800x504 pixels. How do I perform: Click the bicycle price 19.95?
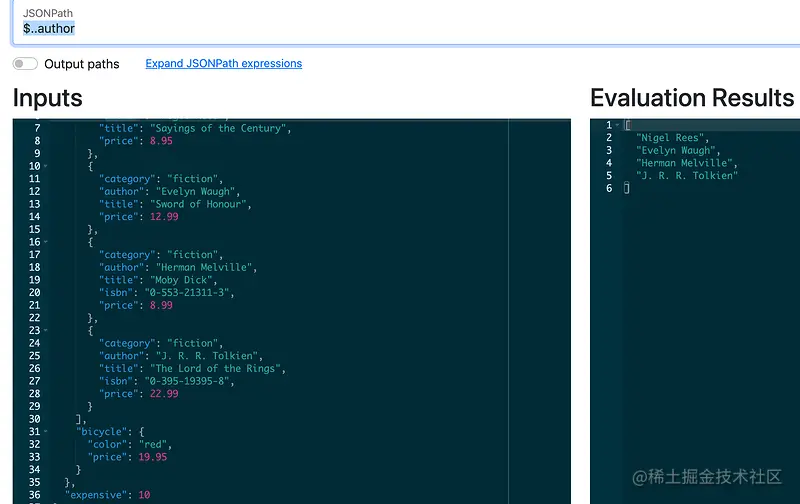coord(153,457)
